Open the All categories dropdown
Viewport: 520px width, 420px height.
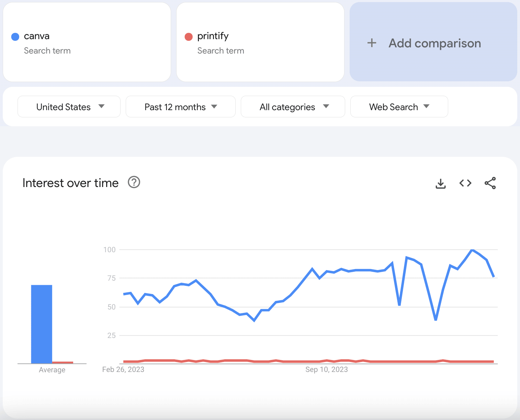point(293,107)
